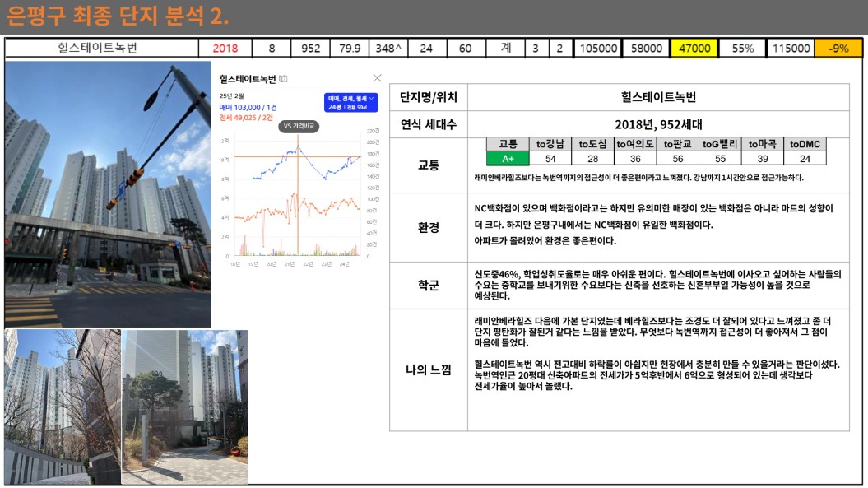Click the 힐스테이트녹번 chart panel title
Viewport: 868px width, 488px height.
point(248,79)
